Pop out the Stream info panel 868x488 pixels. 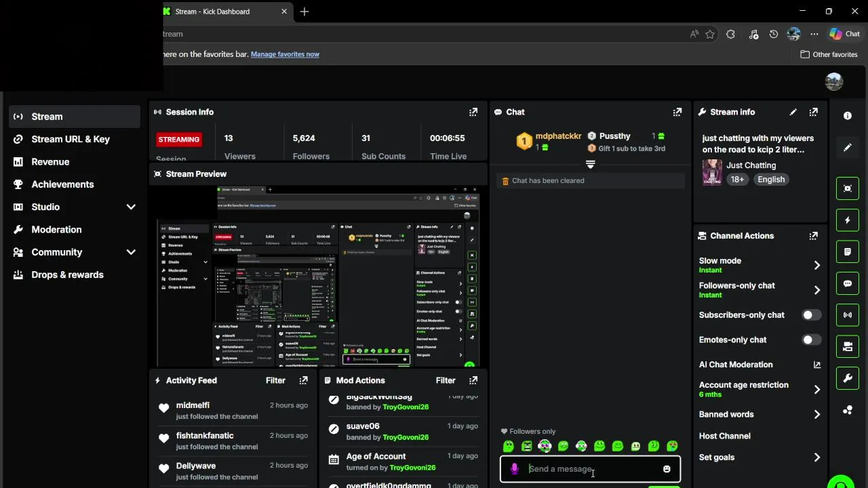[813, 112]
